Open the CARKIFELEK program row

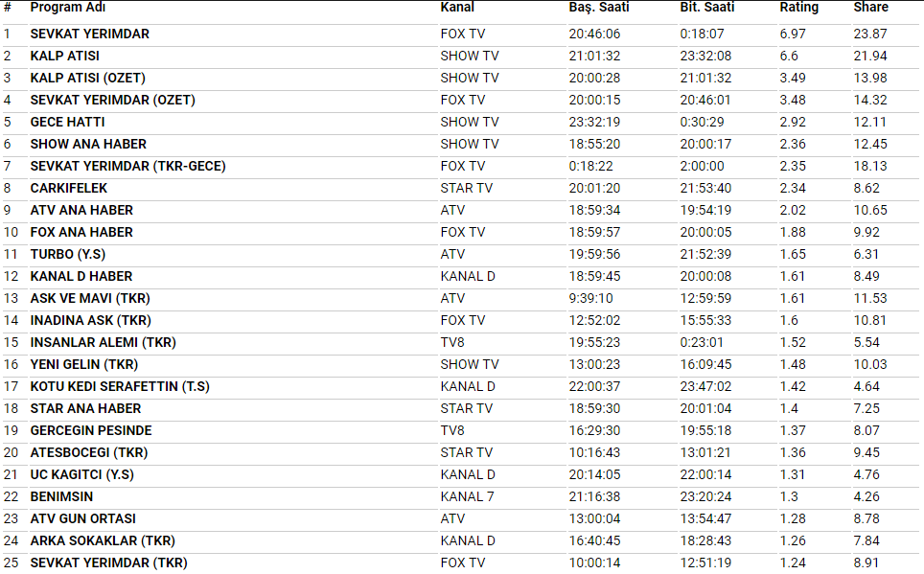pos(69,188)
